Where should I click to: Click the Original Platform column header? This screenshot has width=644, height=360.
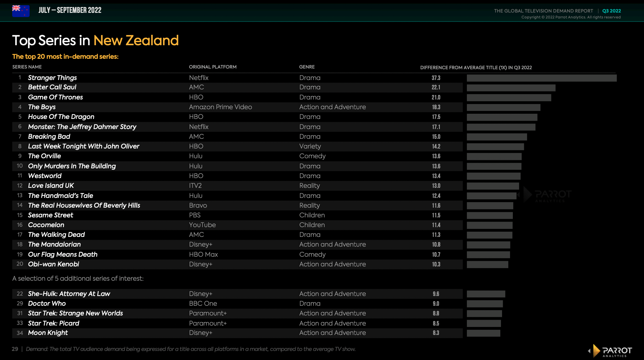click(213, 67)
